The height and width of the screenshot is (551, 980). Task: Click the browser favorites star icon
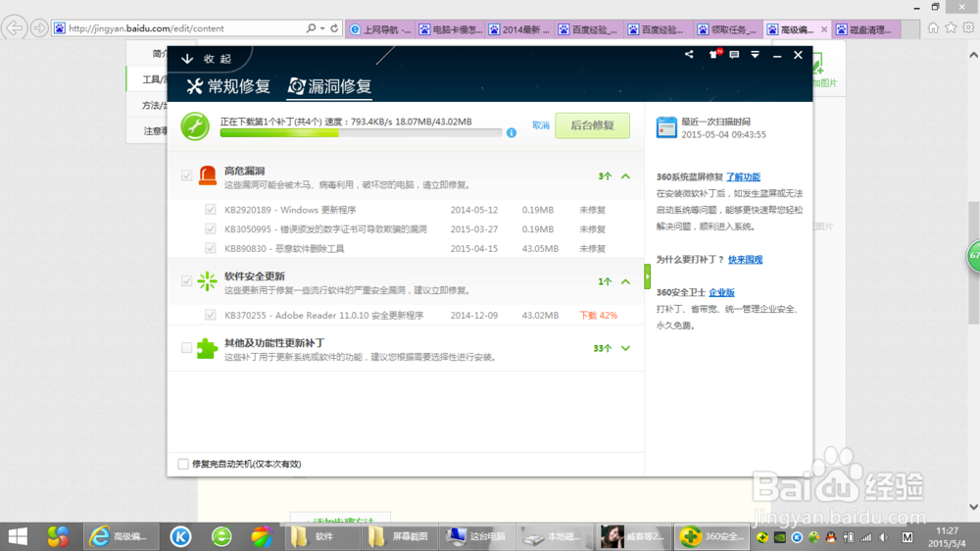pyautogui.click(x=951, y=28)
